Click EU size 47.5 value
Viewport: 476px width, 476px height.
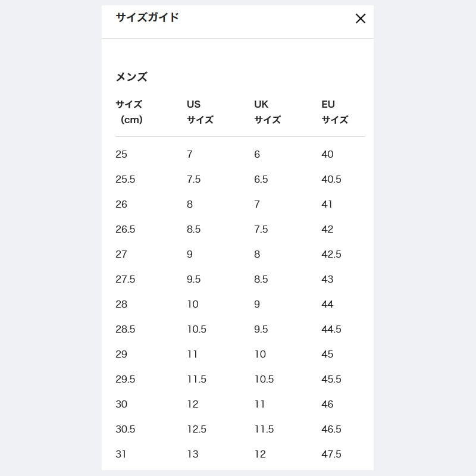click(x=331, y=454)
